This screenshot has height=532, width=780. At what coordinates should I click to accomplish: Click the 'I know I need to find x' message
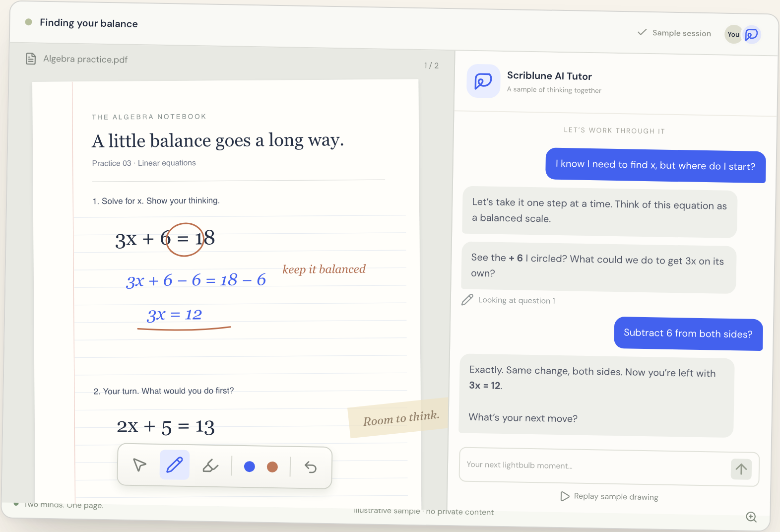[x=655, y=165]
